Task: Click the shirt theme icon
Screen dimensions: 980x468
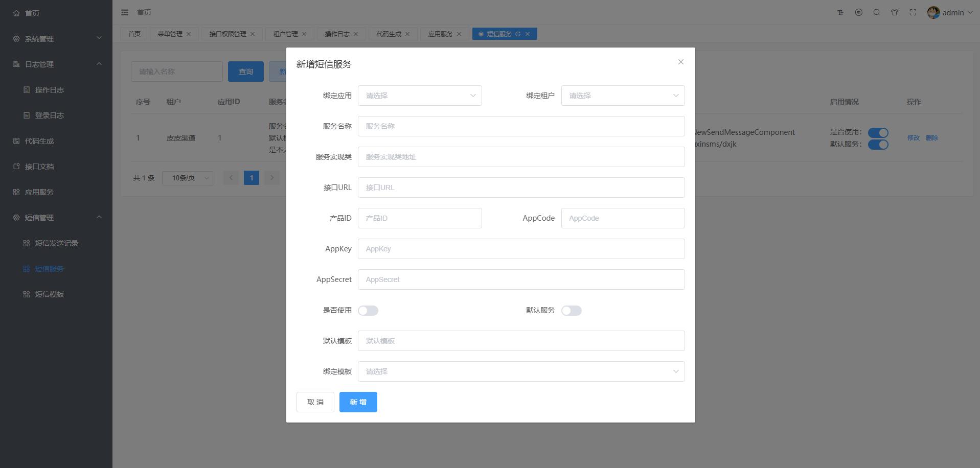Action: [895, 12]
